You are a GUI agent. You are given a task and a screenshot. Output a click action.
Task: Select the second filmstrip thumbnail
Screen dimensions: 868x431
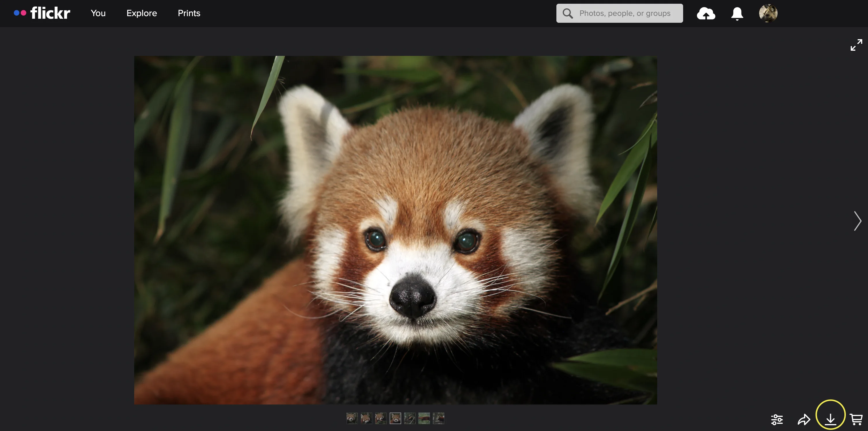(x=366, y=418)
